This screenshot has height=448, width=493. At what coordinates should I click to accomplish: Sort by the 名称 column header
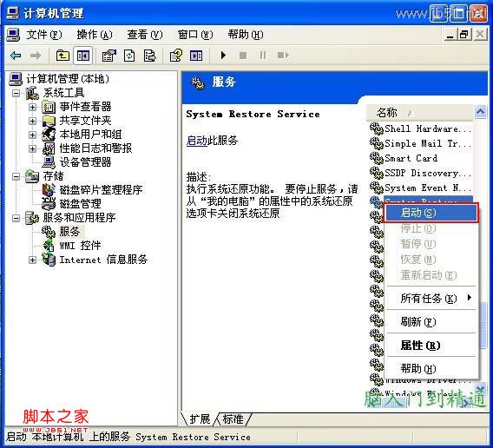[420, 112]
